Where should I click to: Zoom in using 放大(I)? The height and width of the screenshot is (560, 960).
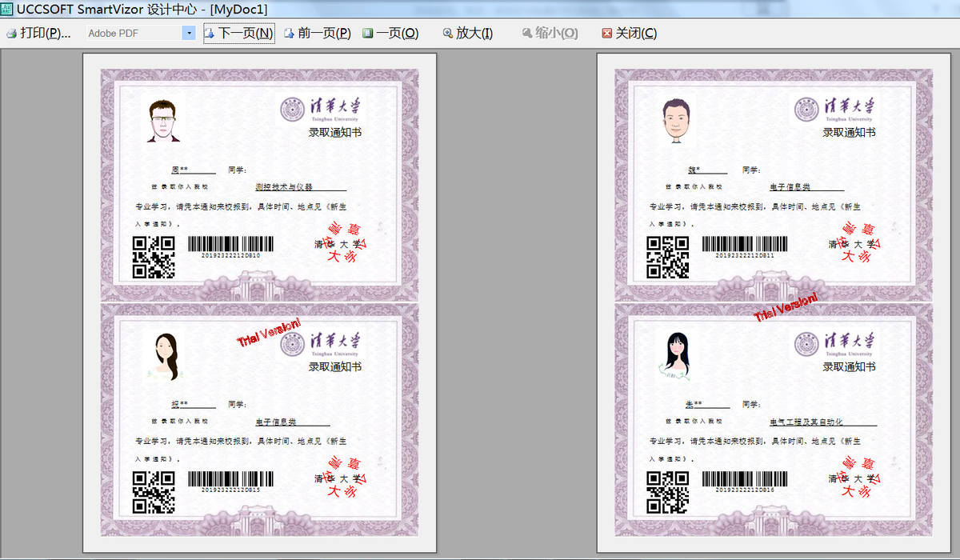tap(468, 34)
